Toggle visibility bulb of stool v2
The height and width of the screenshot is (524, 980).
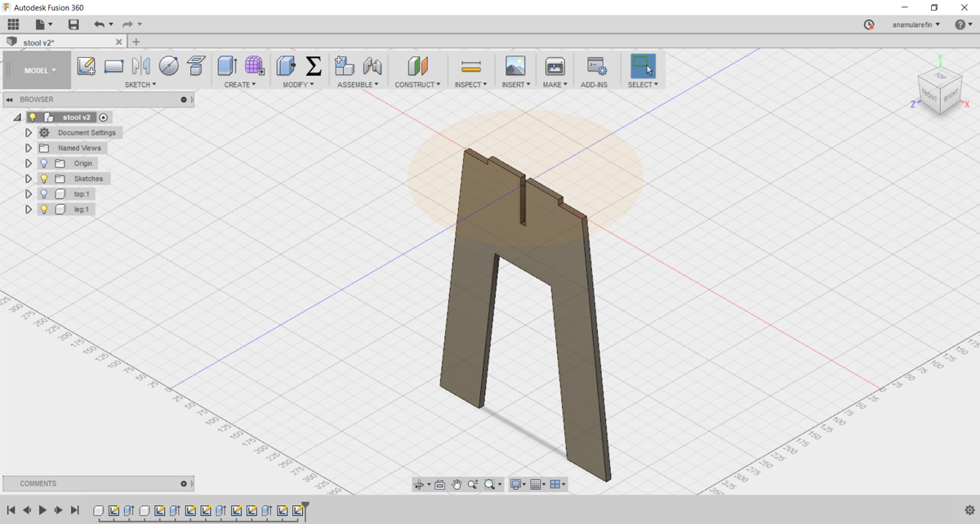click(33, 118)
